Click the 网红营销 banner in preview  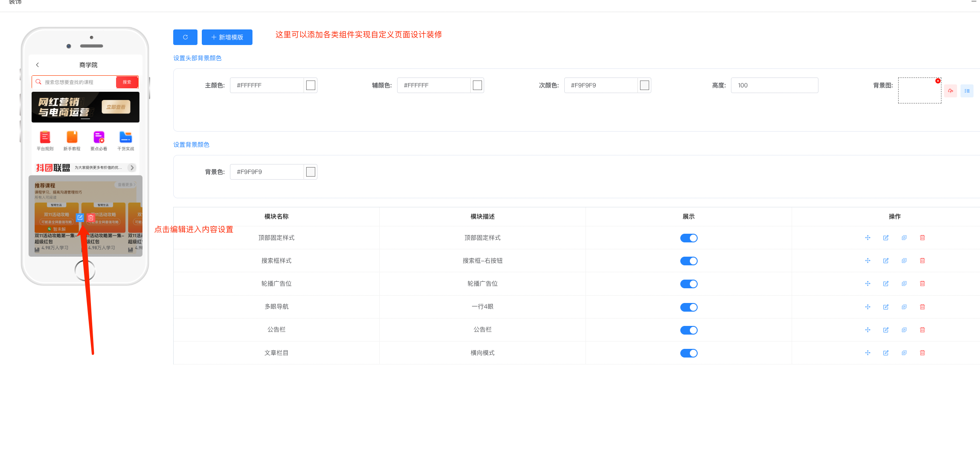point(85,107)
